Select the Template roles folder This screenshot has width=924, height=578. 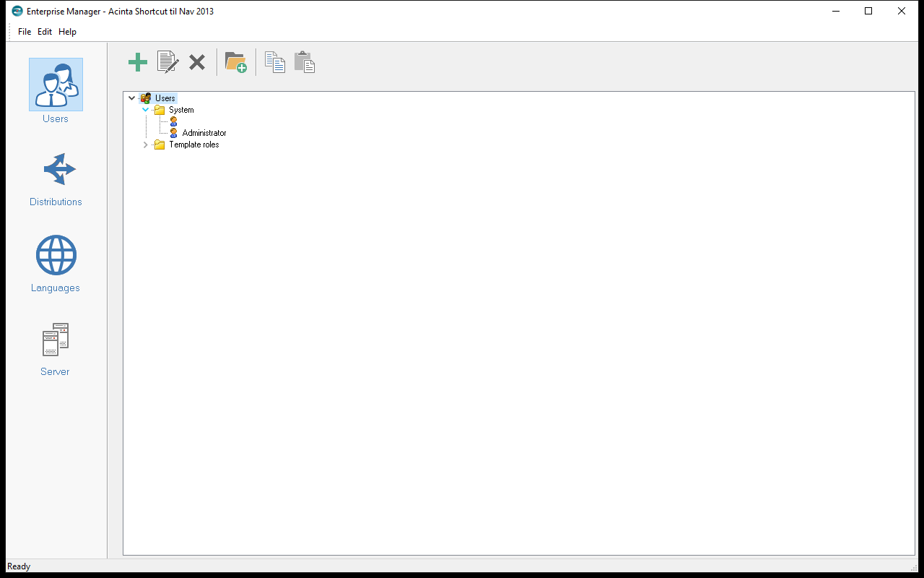pos(194,144)
